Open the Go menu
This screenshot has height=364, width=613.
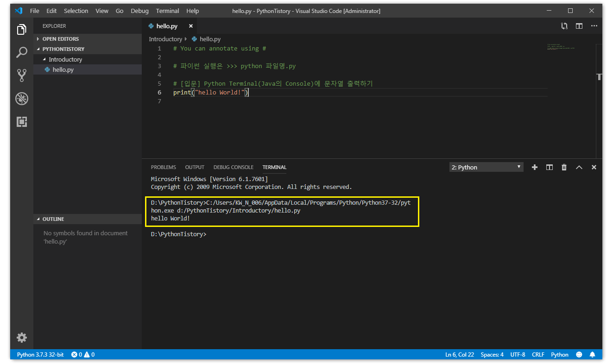120,11
